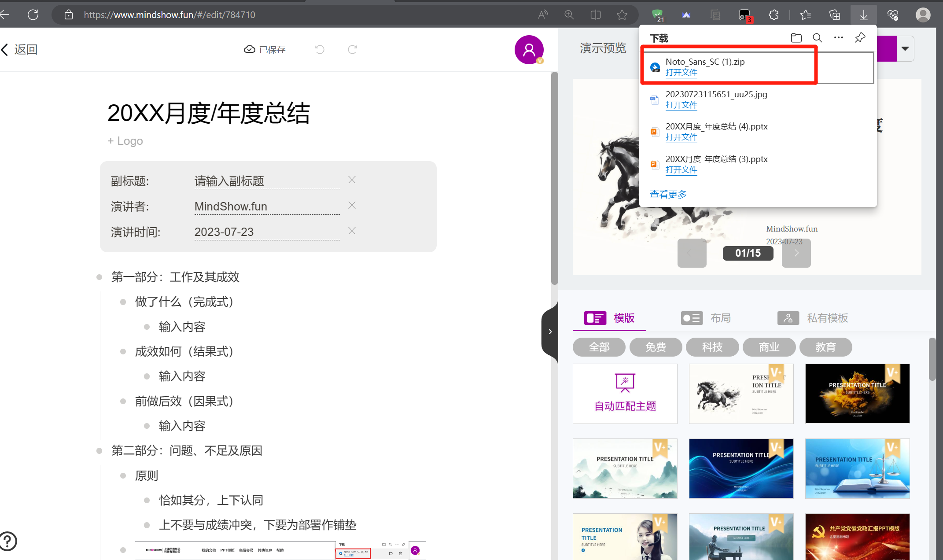
Task: Open Noto_Sans_SC (1).zip via 打开文件 link
Action: (681, 72)
